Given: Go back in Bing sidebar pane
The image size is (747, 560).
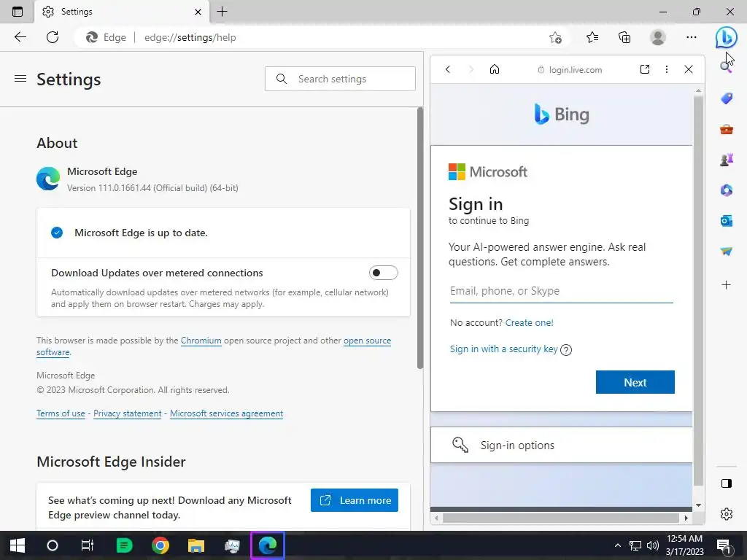Looking at the screenshot, I should pyautogui.click(x=448, y=69).
